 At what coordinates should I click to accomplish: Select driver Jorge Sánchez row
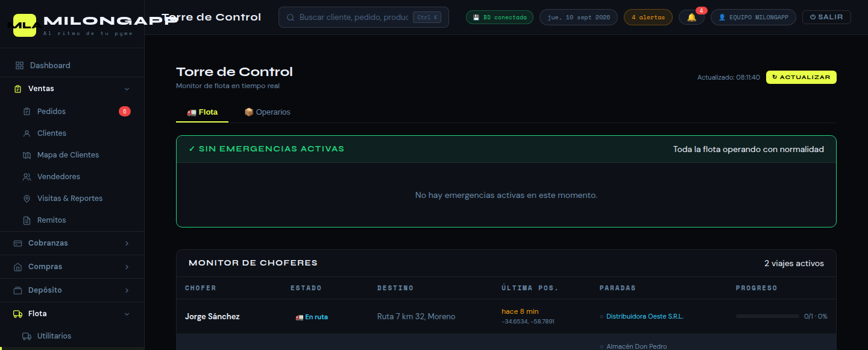506,316
